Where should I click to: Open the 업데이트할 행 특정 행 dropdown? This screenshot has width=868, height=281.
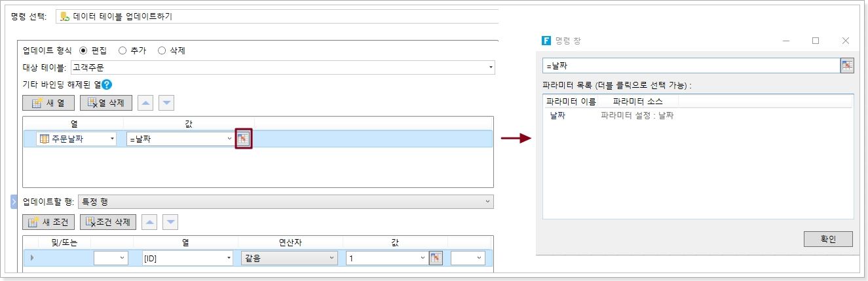coord(487,202)
